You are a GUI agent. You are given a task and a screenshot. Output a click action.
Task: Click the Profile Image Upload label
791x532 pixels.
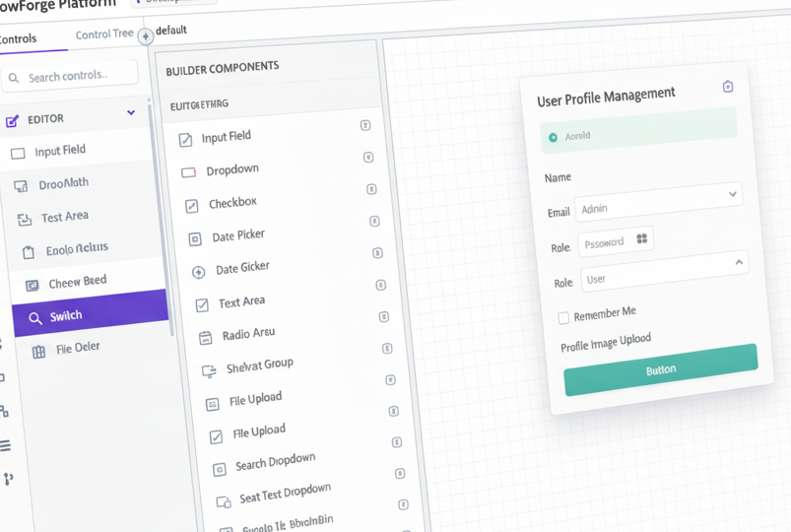coord(606,342)
